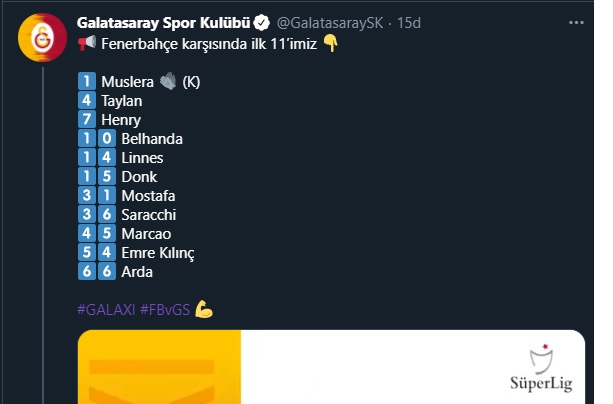Screen dimensions: 613x404
Task: Open the 15d tweet timestamp
Action: pyautogui.click(x=409, y=23)
